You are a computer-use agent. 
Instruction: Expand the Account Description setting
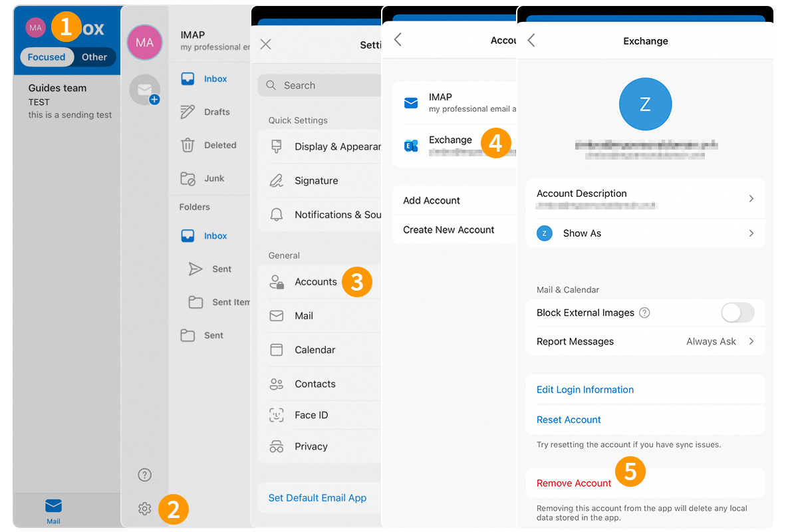click(646, 198)
